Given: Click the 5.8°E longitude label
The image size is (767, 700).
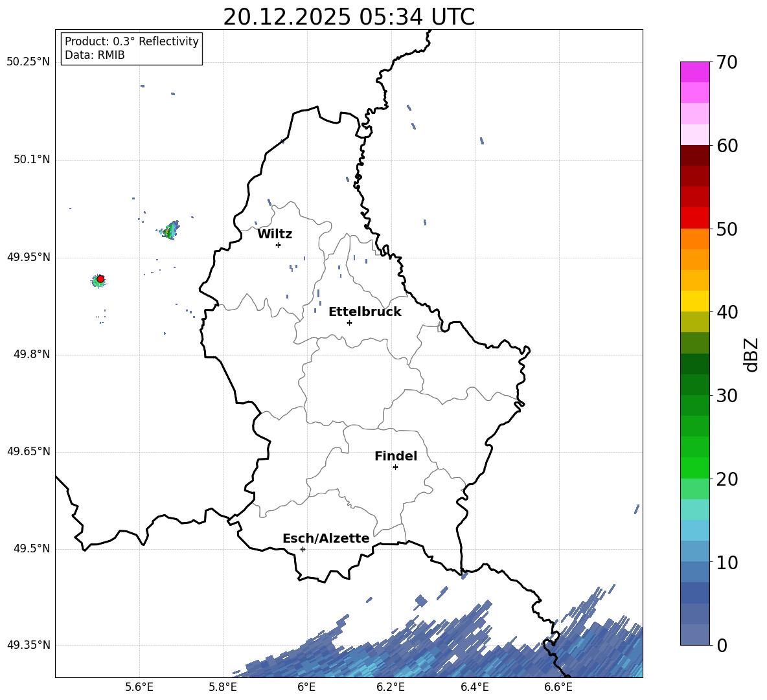Looking at the screenshot, I should click(223, 687).
